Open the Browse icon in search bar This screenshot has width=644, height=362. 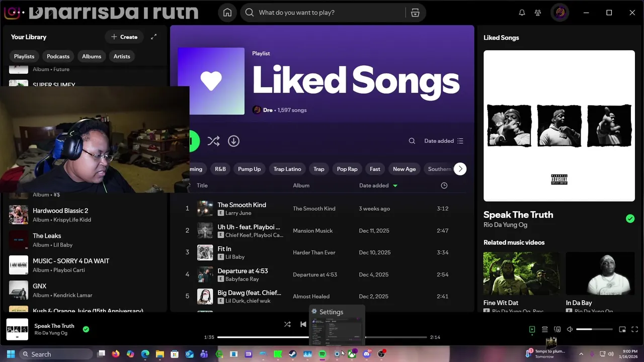pos(415,13)
